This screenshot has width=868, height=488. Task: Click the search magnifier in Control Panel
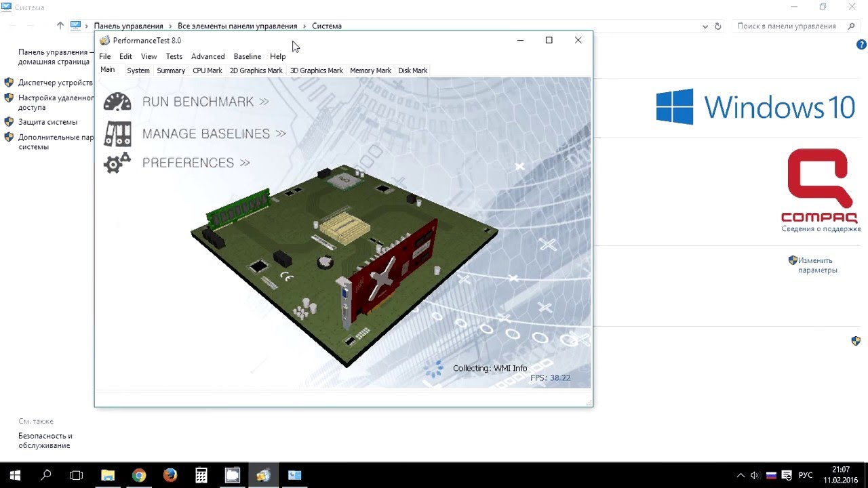point(852,26)
